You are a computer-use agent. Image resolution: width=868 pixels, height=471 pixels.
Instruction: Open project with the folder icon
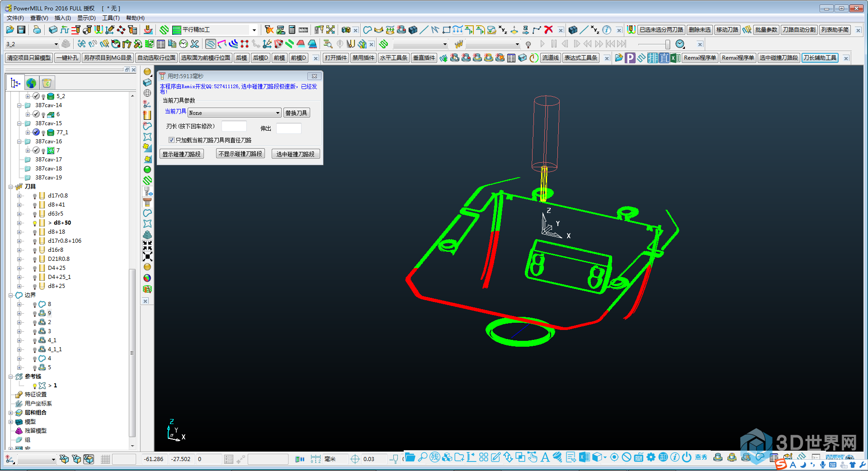click(10, 30)
